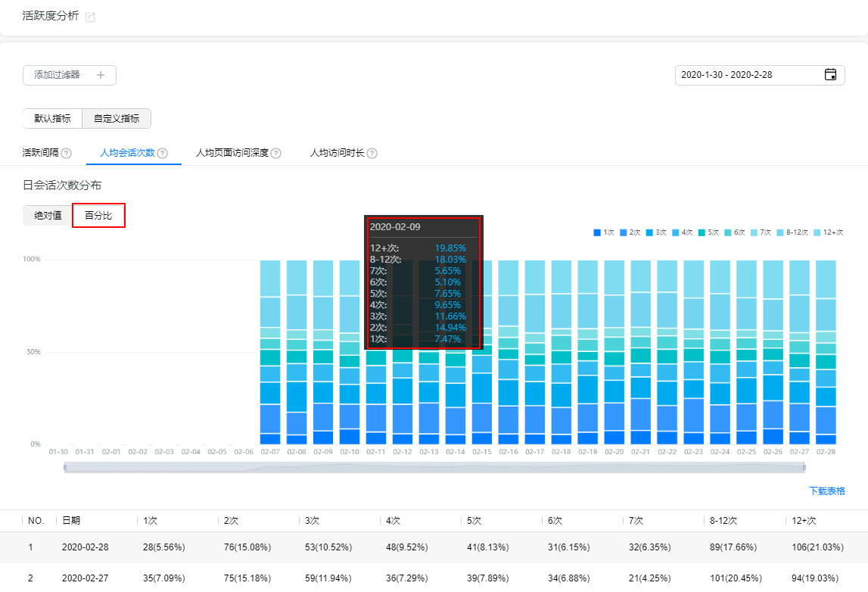Click the cell 48(9.52%)
Image resolution: width=868 pixels, height=592 pixels.
[407, 547]
